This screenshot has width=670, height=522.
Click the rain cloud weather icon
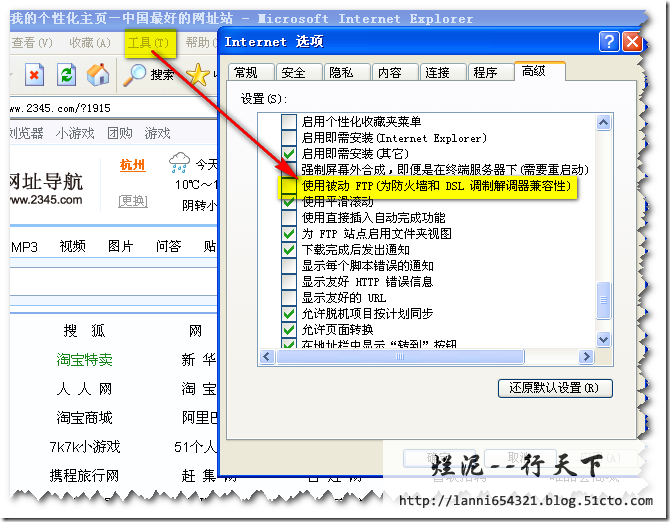pos(181,162)
